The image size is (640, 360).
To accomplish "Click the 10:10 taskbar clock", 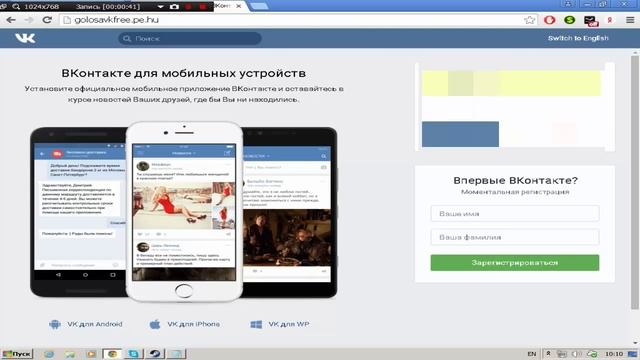I will pyautogui.click(x=614, y=354).
